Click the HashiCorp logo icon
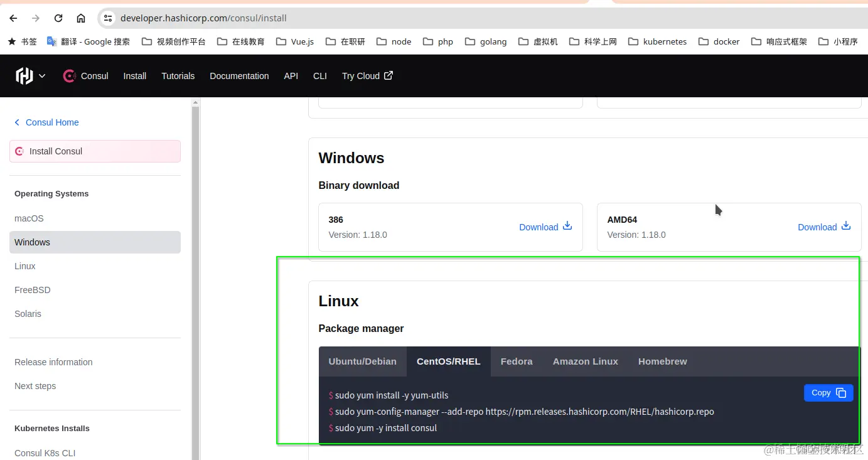Image resolution: width=868 pixels, height=460 pixels. click(24, 76)
